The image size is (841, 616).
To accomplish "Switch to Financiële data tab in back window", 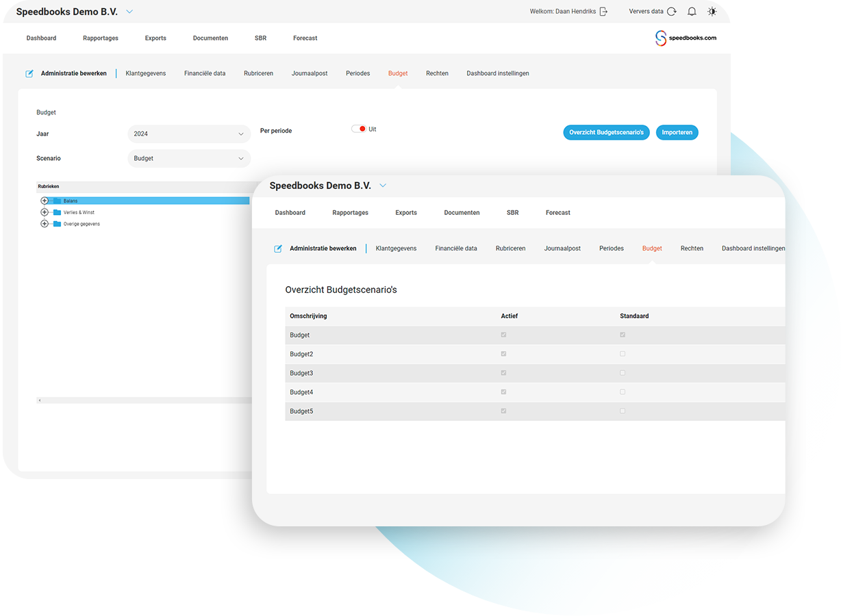I will pos(205,73).
